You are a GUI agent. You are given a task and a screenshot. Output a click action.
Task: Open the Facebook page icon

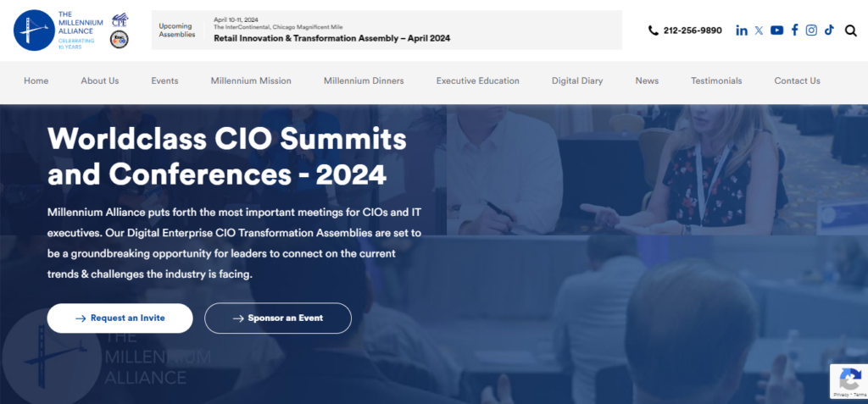pos(794,30)
